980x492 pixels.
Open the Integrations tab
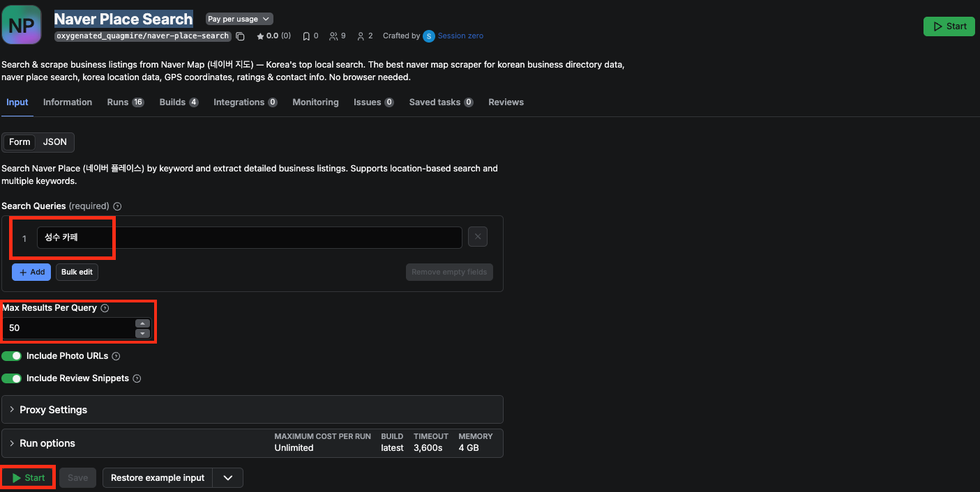[246, 102]
